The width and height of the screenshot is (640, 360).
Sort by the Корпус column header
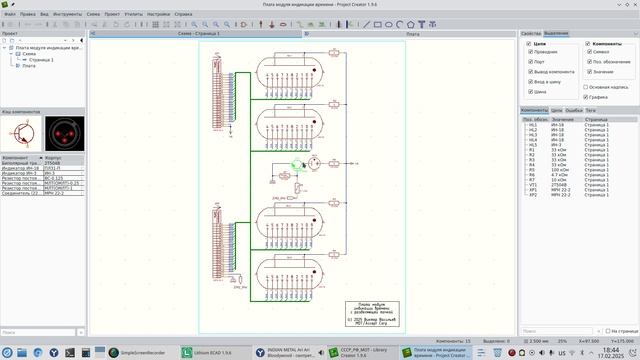click(64, 158)
